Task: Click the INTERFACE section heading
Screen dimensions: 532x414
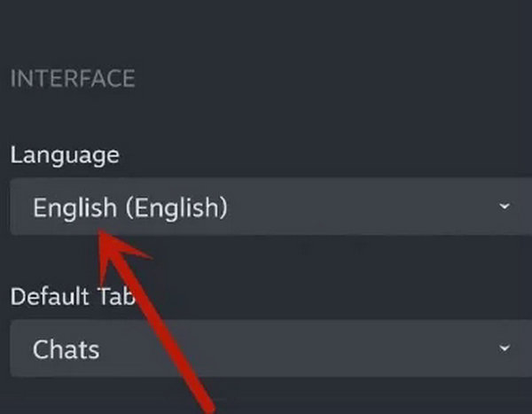Action: coord(73,78)
